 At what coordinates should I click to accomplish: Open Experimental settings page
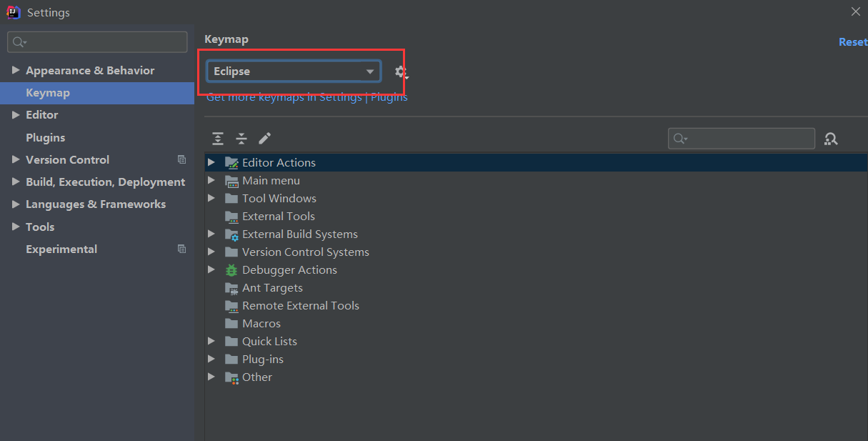pyautogui.click(x=61, y=249)
